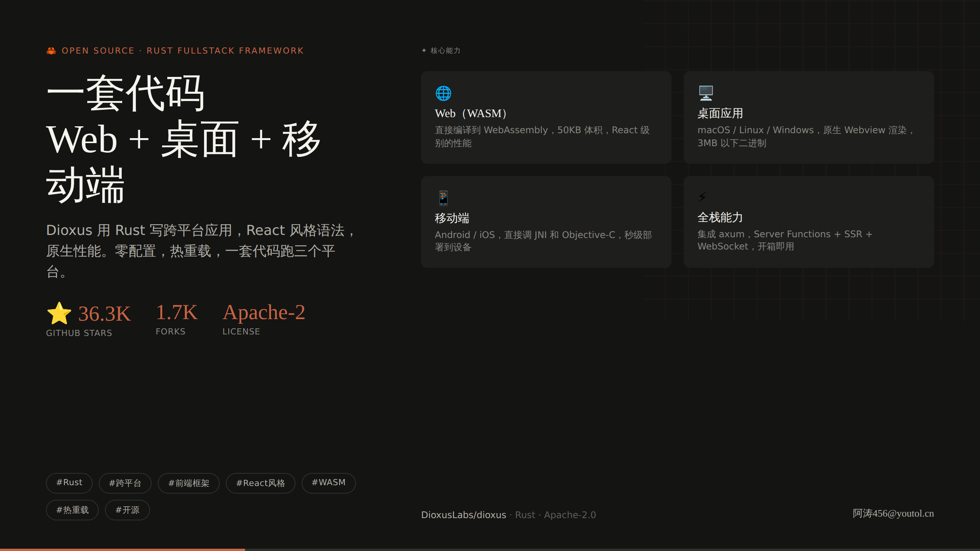
Task: Select the #Rust tag
Action: coord(69,483)
